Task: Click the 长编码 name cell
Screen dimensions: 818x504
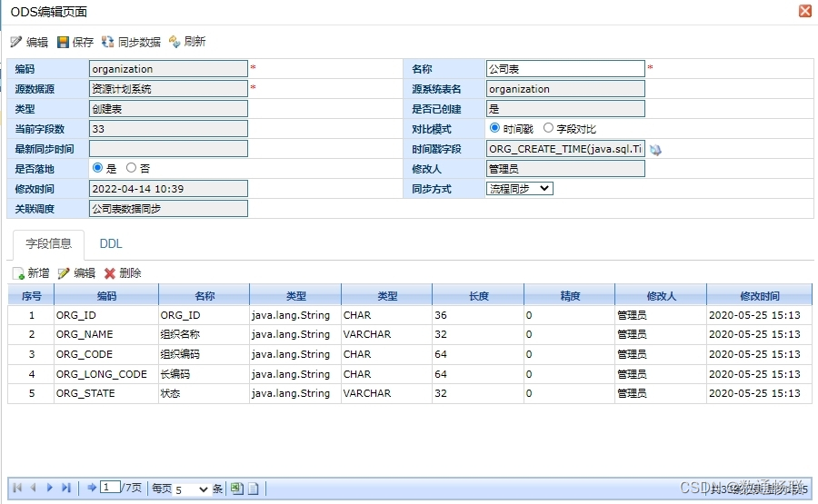Action: pos(204,374)
